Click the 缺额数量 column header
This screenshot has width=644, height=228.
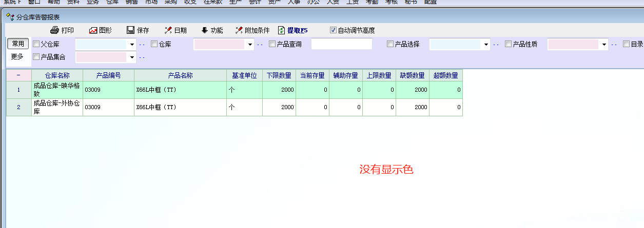coord(412,76)
